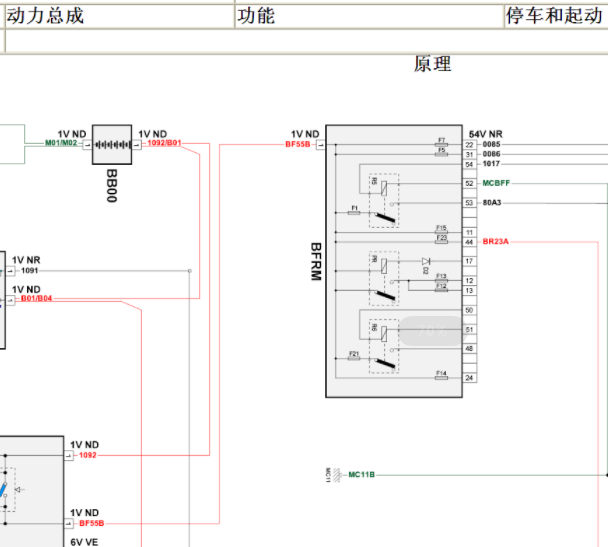This screenshot has height=547, width=608.
Task: Click the red 1092 label at lower left
Action: coord(88,455)
